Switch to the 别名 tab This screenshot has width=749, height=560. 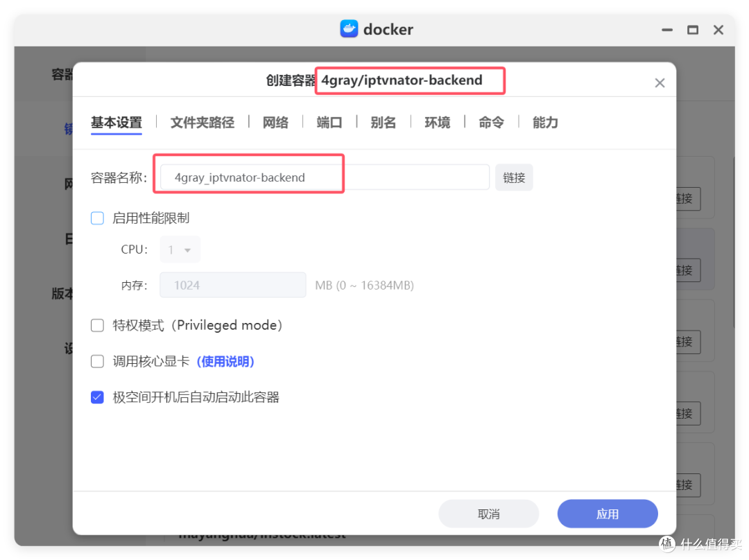pos(383,122)
